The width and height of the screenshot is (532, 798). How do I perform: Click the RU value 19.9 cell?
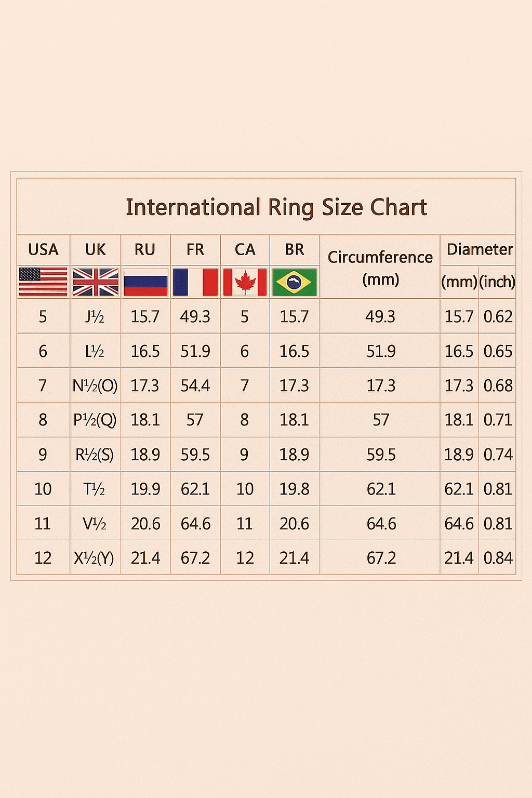145,489
